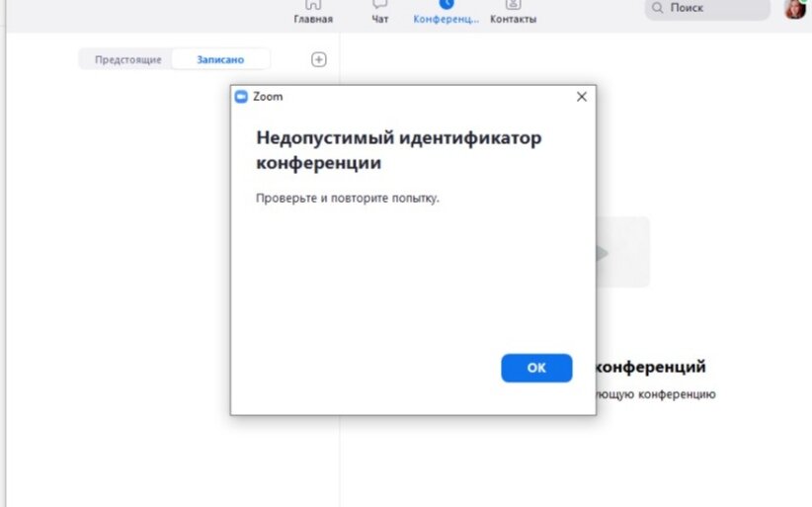The image size is (812, 507).
Task: Open the Контакты tab
Action: (514, 13)
